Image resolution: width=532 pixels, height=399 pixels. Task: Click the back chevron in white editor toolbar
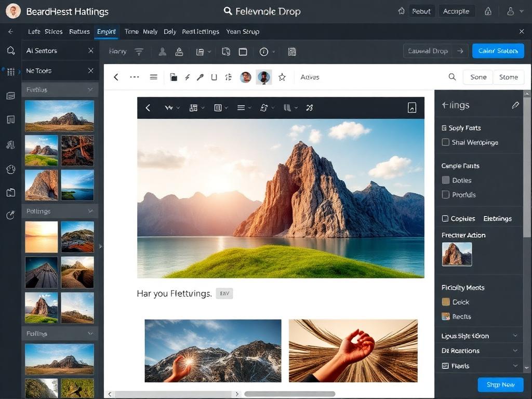click(x=116, y=77)
